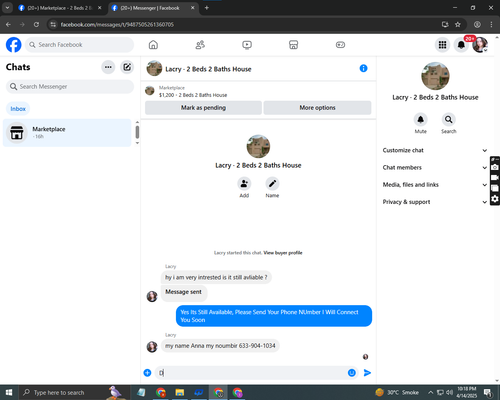Focus the Search Facebook field
This screenshot has height=400, width=500.
pos(79,45)
